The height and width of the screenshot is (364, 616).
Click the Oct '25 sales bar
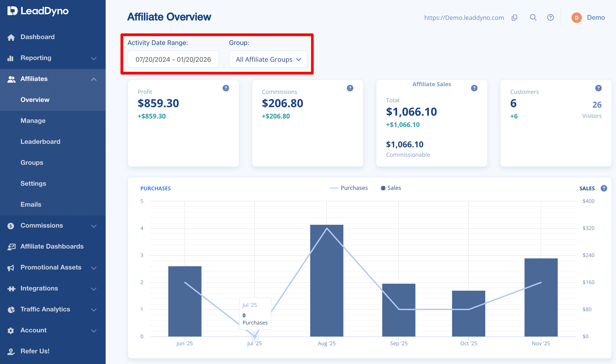(469, 313)
